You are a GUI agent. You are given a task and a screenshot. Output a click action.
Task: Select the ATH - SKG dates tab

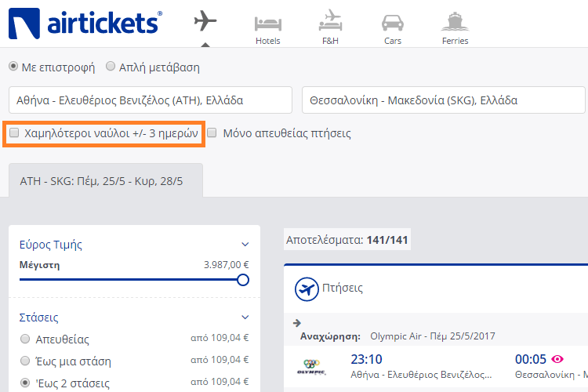pos(106,180)
